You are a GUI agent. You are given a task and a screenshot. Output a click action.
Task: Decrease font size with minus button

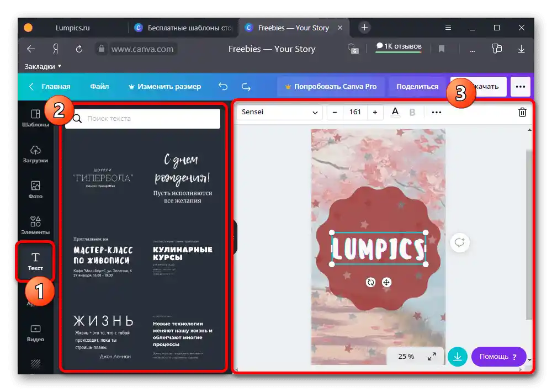335,112
